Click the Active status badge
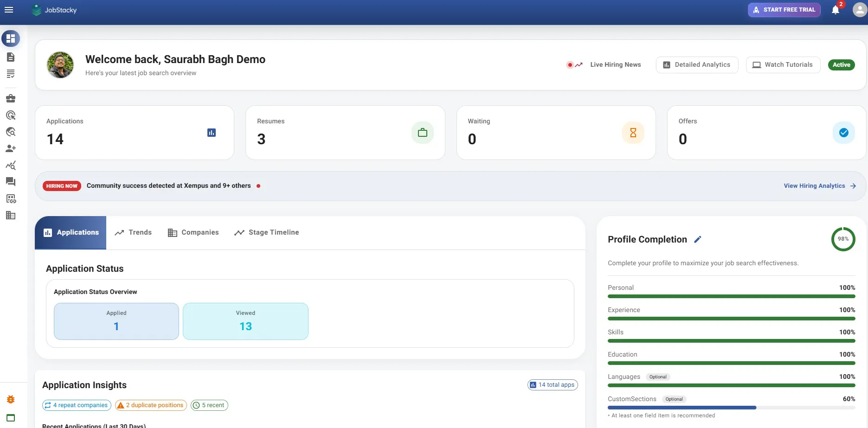The width and height of the screenshot is (868, 428). click(x=842, y=65)
